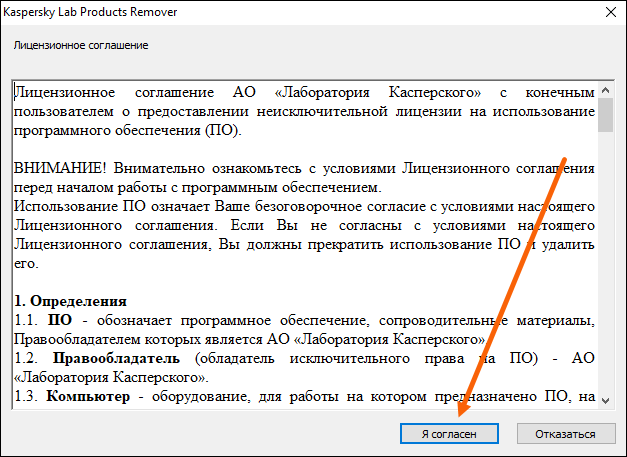Decline the agreement via "Отказаться" button
The image size is (627, 457).
click(x=566, y=433)
